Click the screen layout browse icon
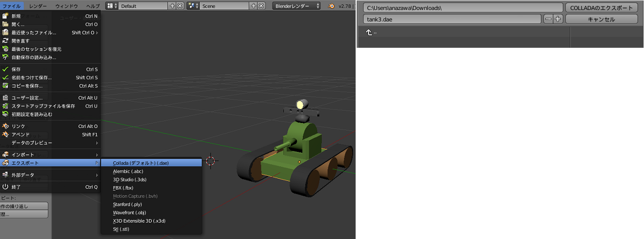This screenshot has height=239, width=644. (112, 6)
